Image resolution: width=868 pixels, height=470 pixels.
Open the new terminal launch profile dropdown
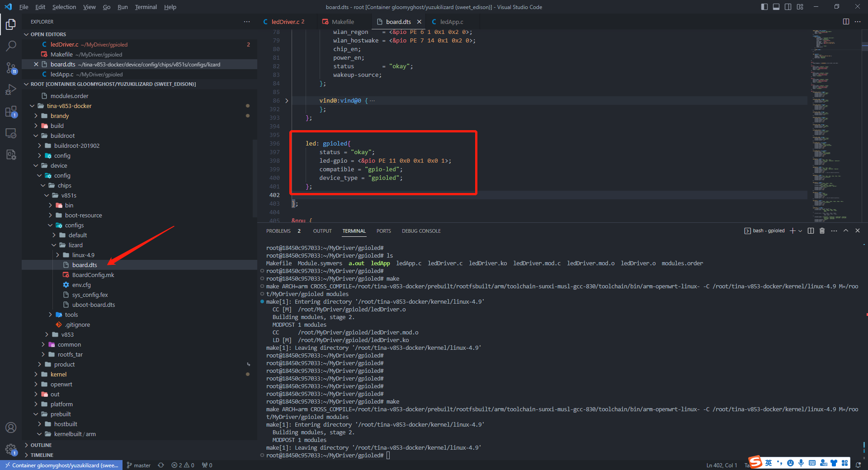pyautogui.click(x=800, y=230)
